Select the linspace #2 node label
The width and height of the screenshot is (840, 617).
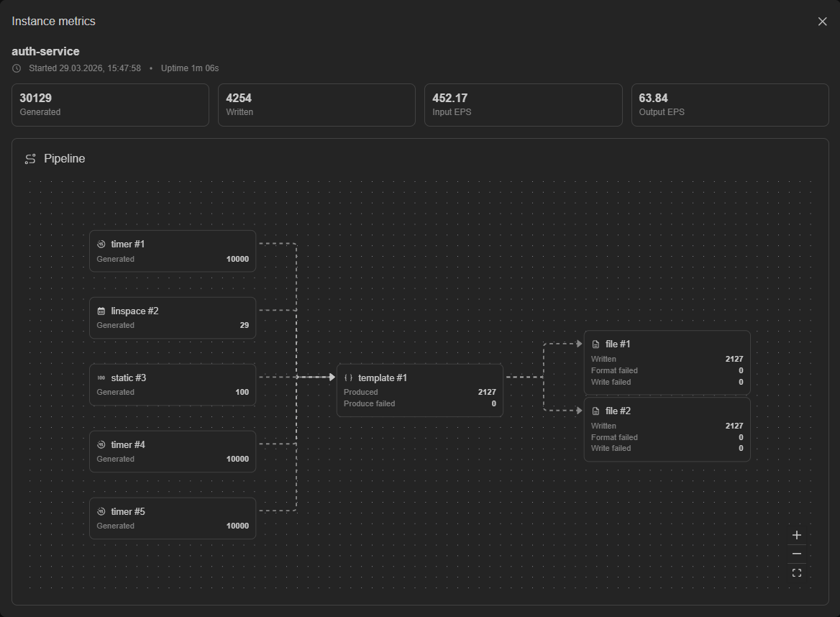click(x=134, y=311)
